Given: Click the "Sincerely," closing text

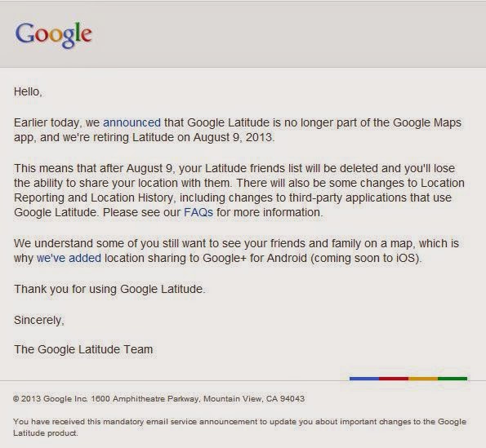Looking at the screenshot, I should [x=38, y=320].
